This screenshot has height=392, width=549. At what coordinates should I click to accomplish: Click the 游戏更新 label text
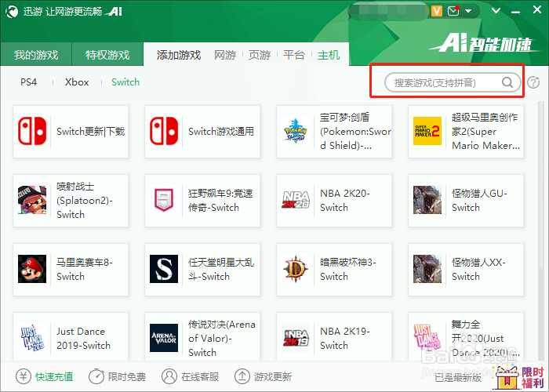pyautogui.click(x=273, y=377)
